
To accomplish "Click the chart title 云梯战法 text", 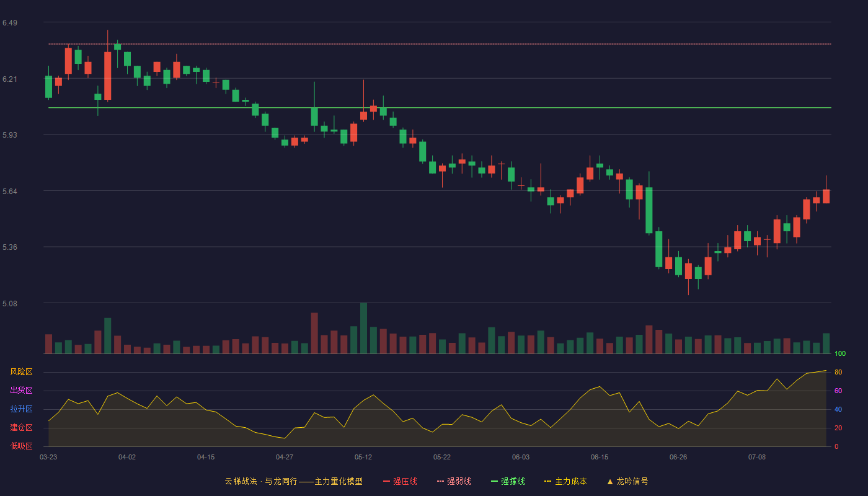I will tap(241, 481).
